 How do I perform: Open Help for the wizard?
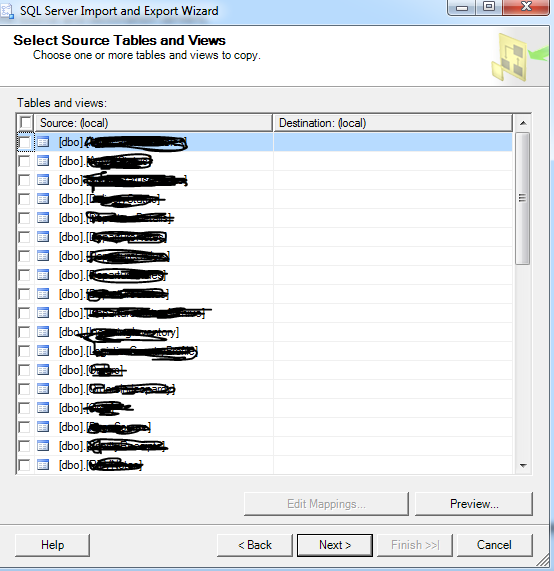(52, 545)
